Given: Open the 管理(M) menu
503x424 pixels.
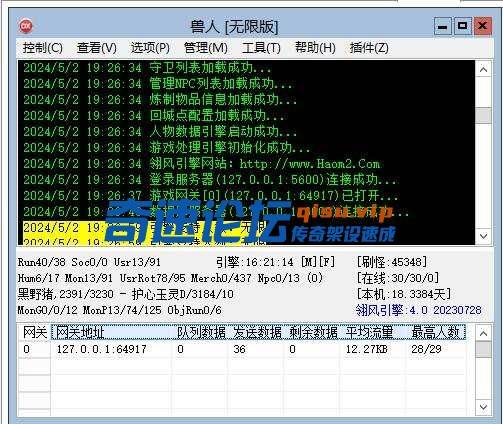Looking at the screenshot, I should 206,48.
